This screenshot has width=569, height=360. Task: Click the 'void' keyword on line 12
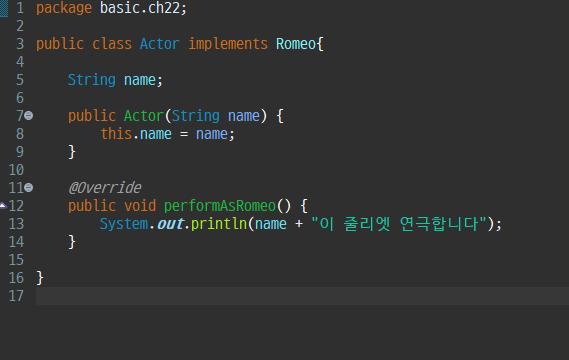tap(140, 206)
